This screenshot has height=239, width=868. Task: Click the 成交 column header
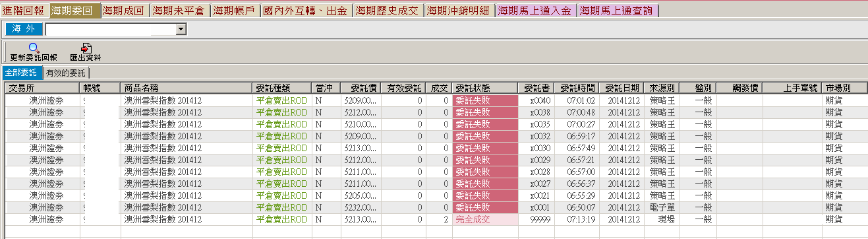pos(439,88)
